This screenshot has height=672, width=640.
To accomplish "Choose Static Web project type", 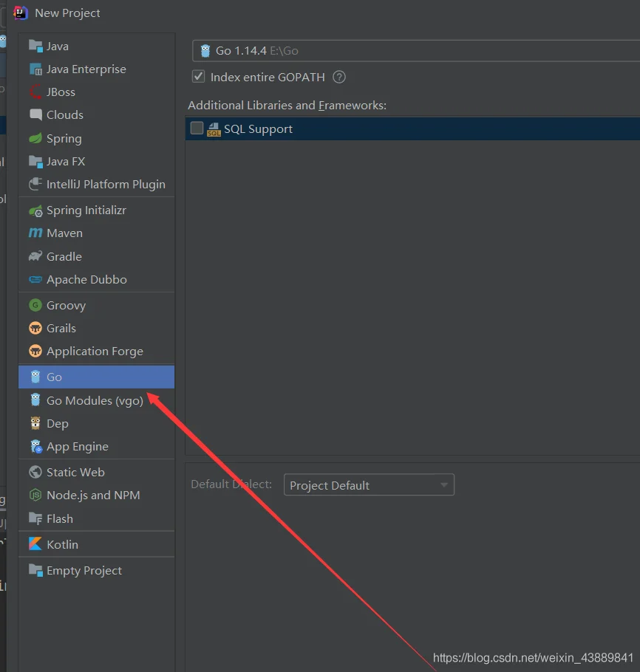I will pos(97,473).
